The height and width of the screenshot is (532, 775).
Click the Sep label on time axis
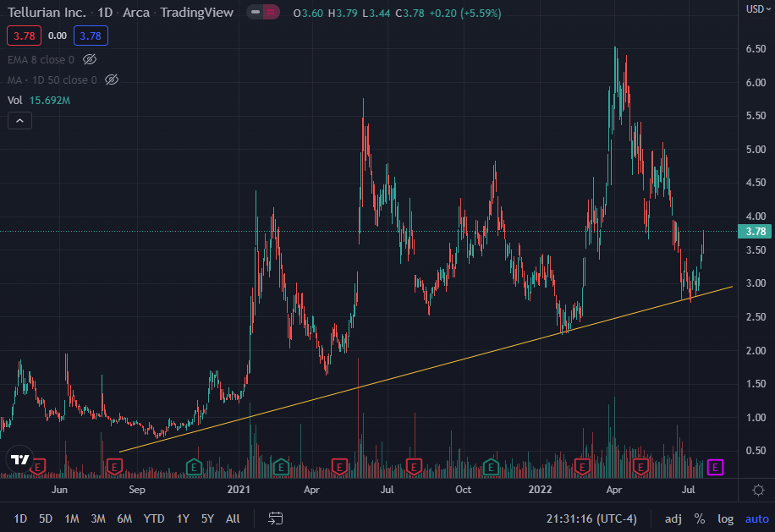click(137, 490)
